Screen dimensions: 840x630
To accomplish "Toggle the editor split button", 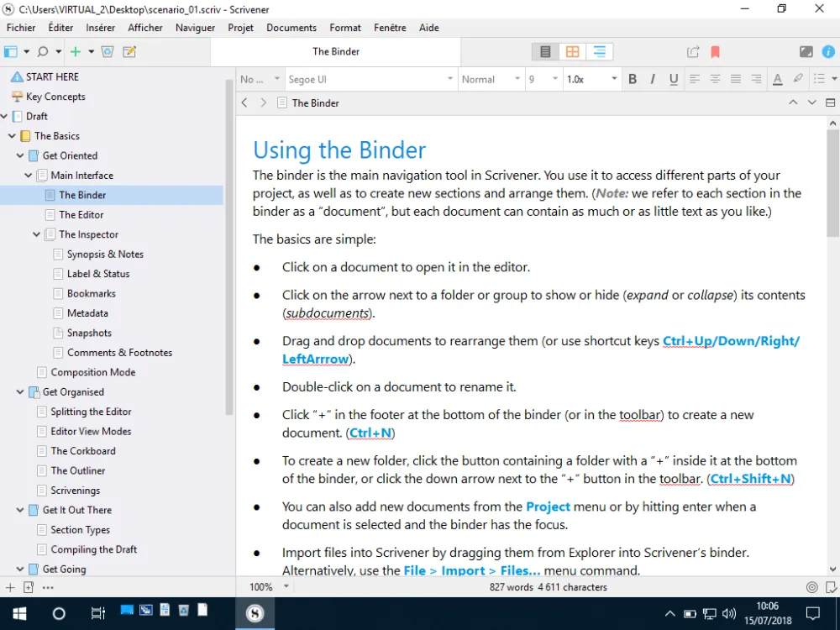I will (x=831, y=102).
